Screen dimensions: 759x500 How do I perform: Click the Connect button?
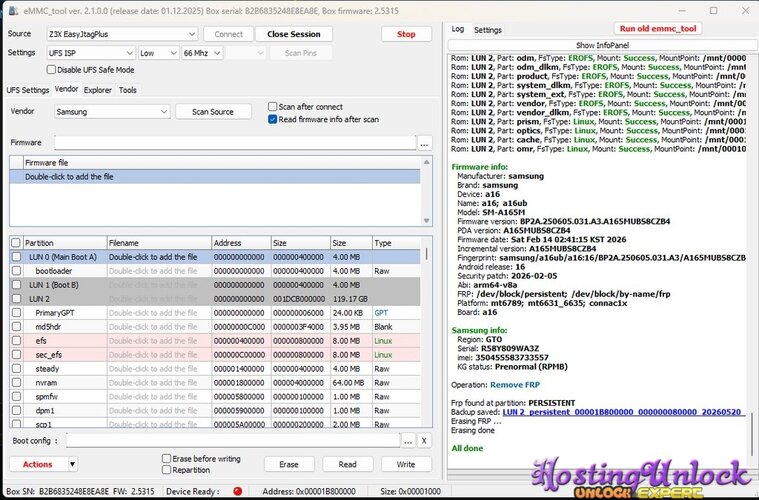point(228,34)
